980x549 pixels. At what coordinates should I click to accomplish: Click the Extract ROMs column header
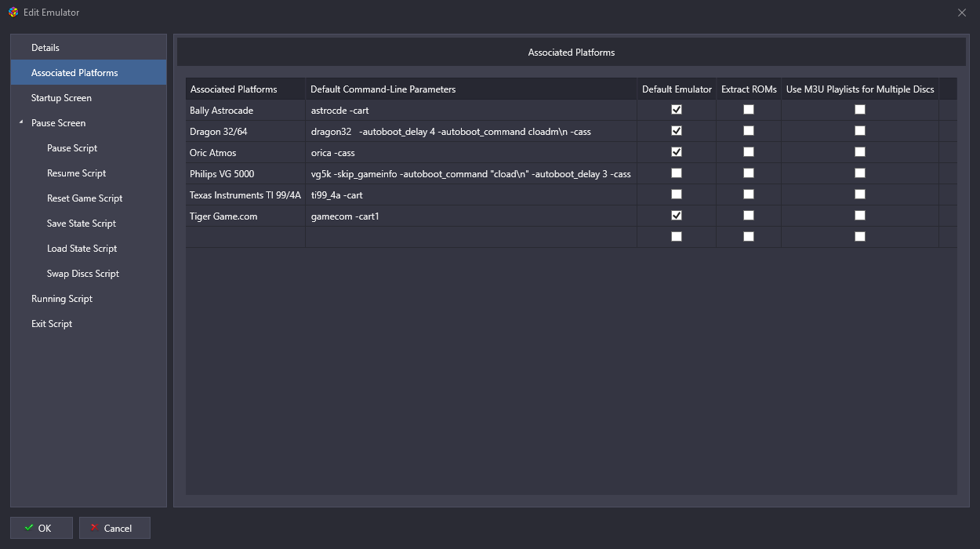pyautogui.click(x=749, y=89)
